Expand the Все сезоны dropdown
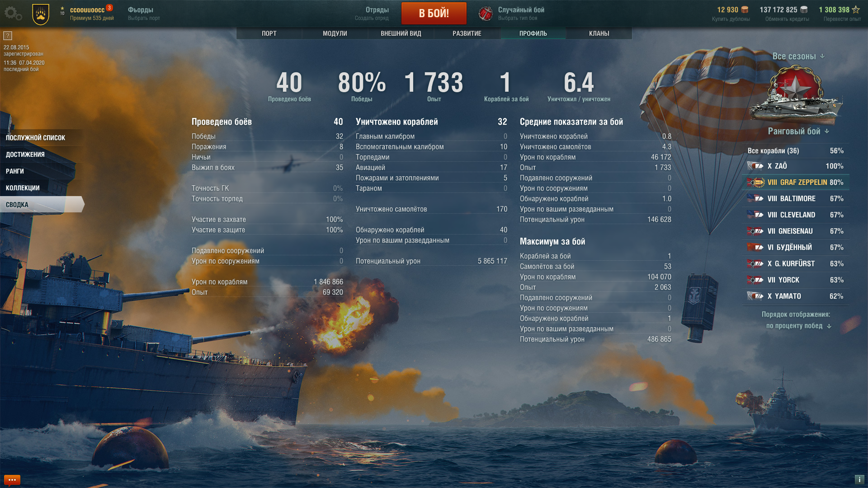Viewport: 868px width, 488px height. coord(798,56)
